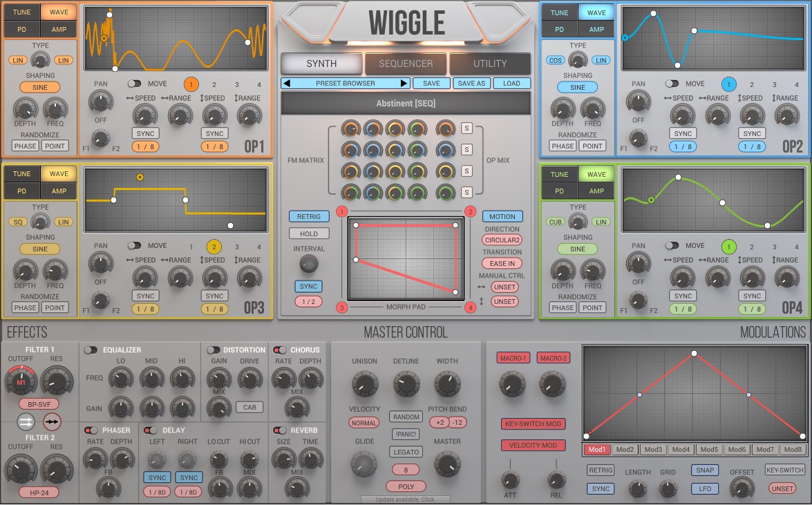Viewport: 812px width, 505px height.
Task: Open OP1 TUNE tab
Action: click(21, 12)
